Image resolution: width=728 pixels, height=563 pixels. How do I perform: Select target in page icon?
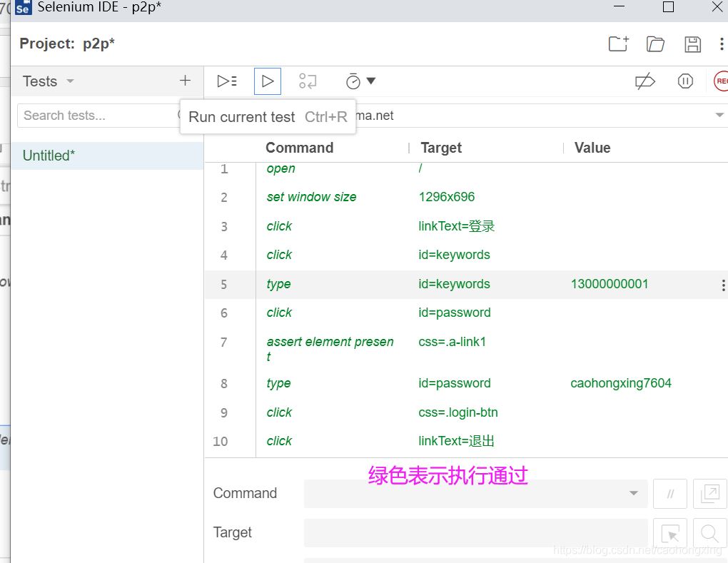[x=670, y=534]
